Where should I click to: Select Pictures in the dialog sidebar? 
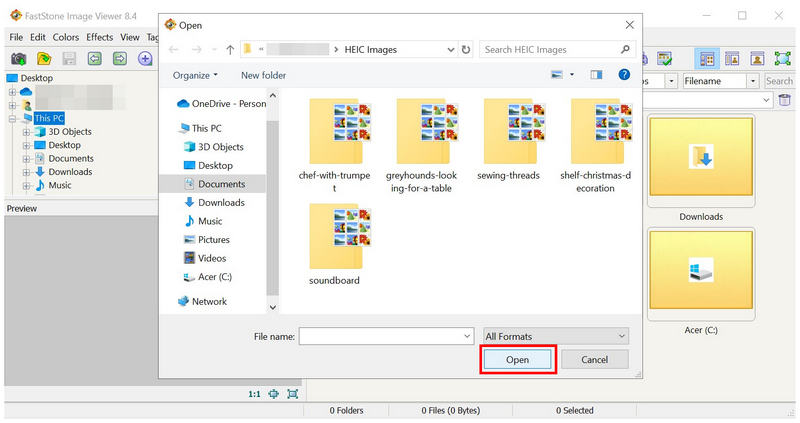pos(207,239)
